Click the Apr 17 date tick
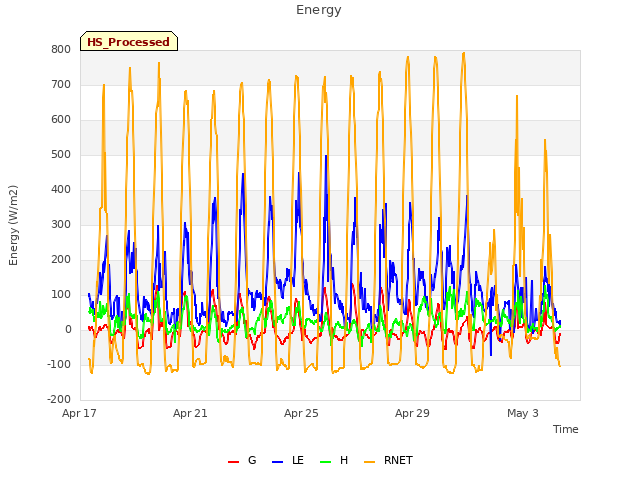The height and width of the screenshot is (480, 640). click(79, 413)
